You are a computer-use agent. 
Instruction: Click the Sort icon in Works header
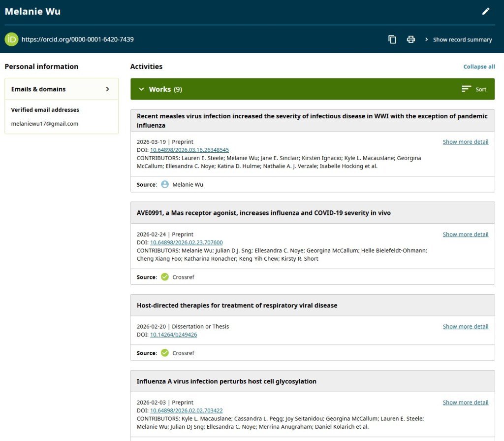tap(467, 89)
